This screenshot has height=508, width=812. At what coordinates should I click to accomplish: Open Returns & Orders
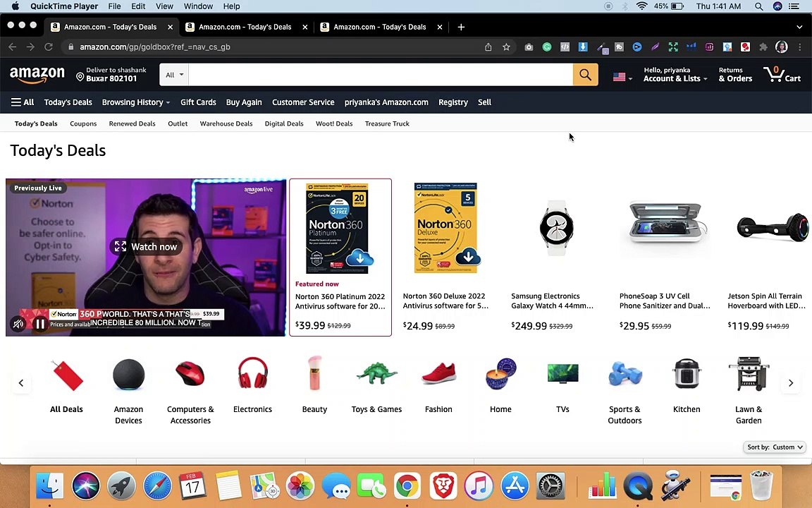pos(735,75)
